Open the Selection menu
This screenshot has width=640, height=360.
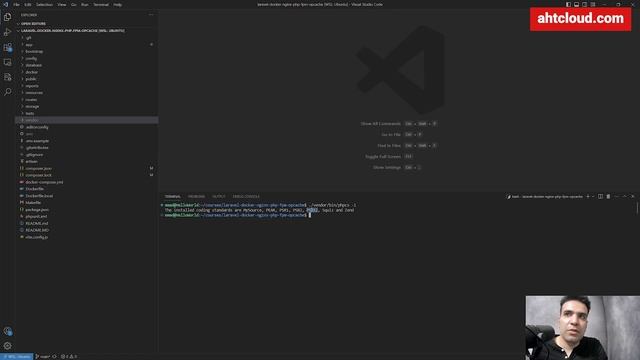tap(44, 4)
